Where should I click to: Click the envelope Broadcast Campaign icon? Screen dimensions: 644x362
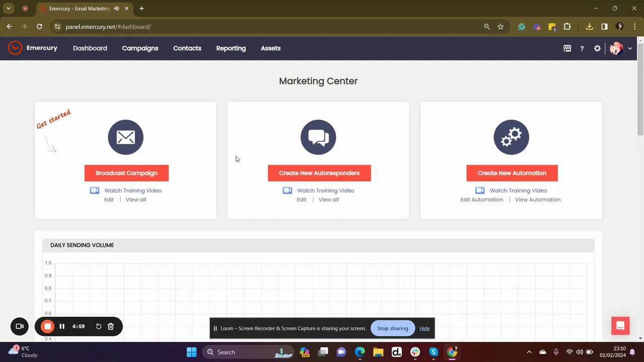pos(126,137)
